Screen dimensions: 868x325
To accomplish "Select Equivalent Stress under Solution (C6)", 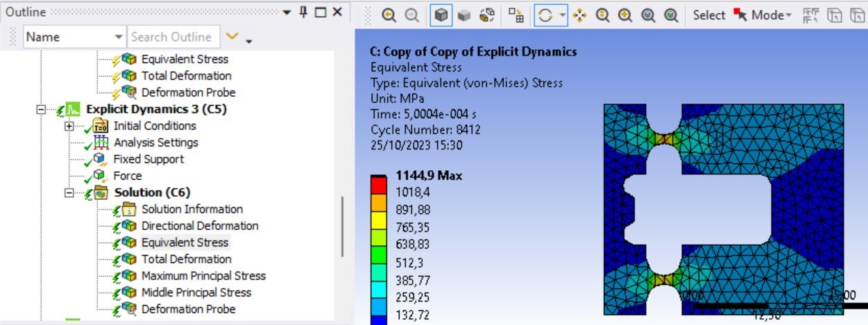I will pos(184,243).
